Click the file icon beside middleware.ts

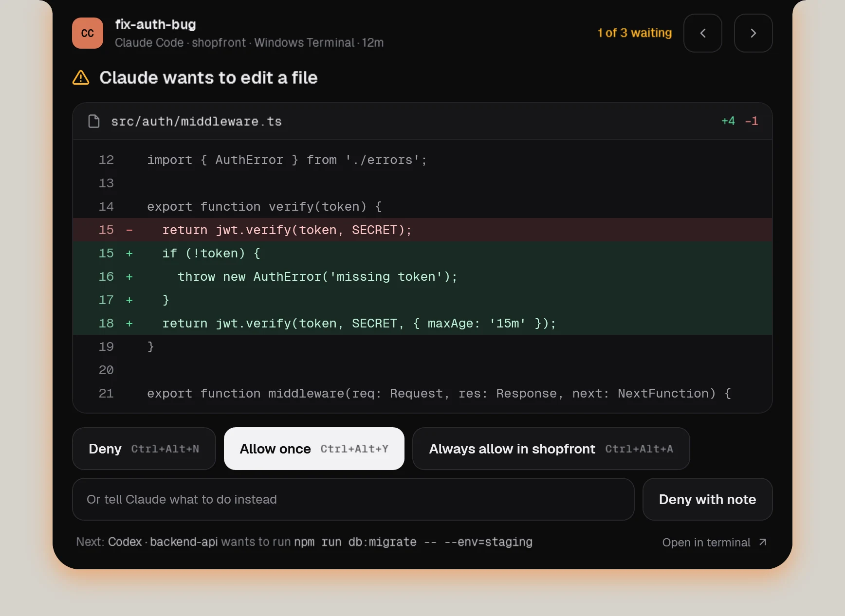(94, 121)
